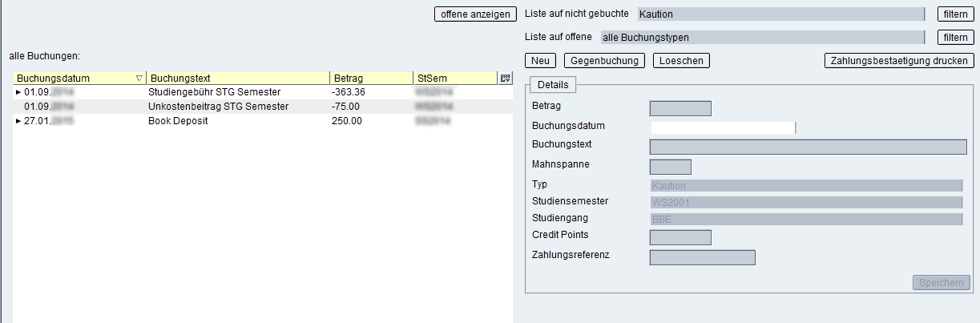Switch to the Details tab

(553, 85)
